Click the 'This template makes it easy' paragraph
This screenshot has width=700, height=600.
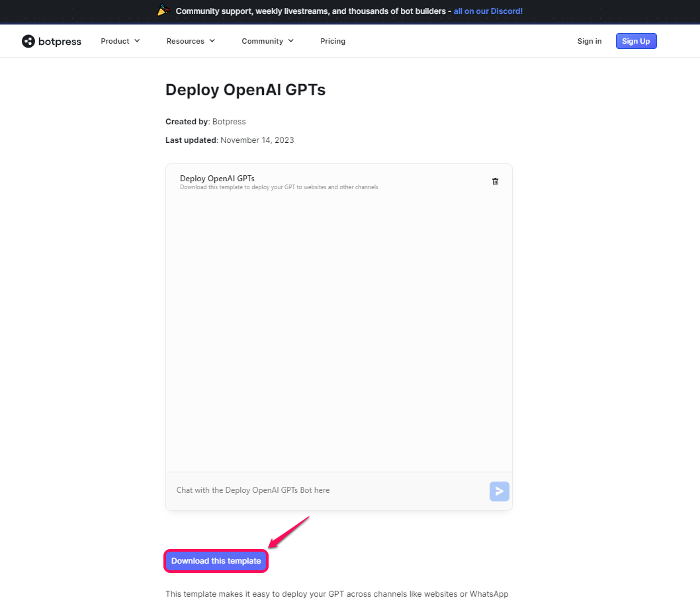coord(337,594)
